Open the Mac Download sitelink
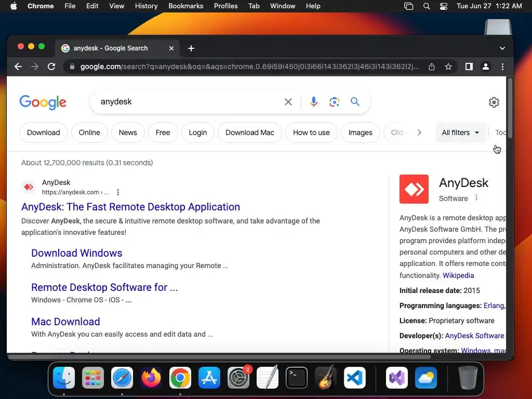This screenshot has height=399, width=532. (65, 322)
